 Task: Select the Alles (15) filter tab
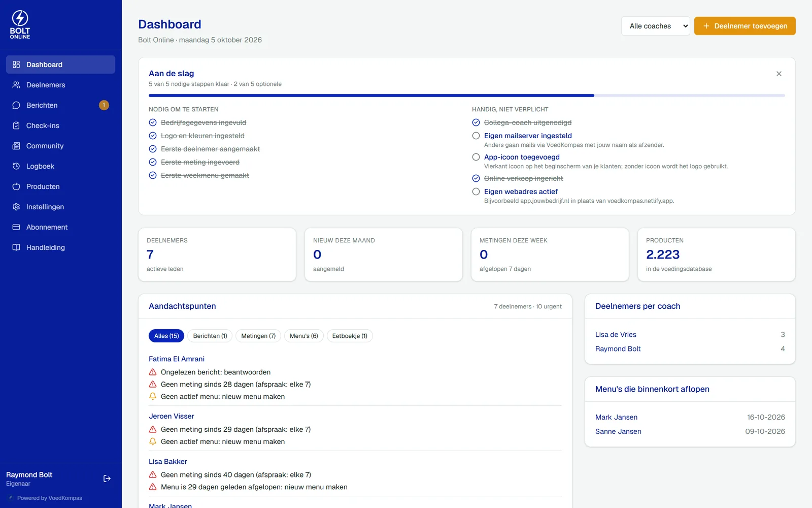166,336
